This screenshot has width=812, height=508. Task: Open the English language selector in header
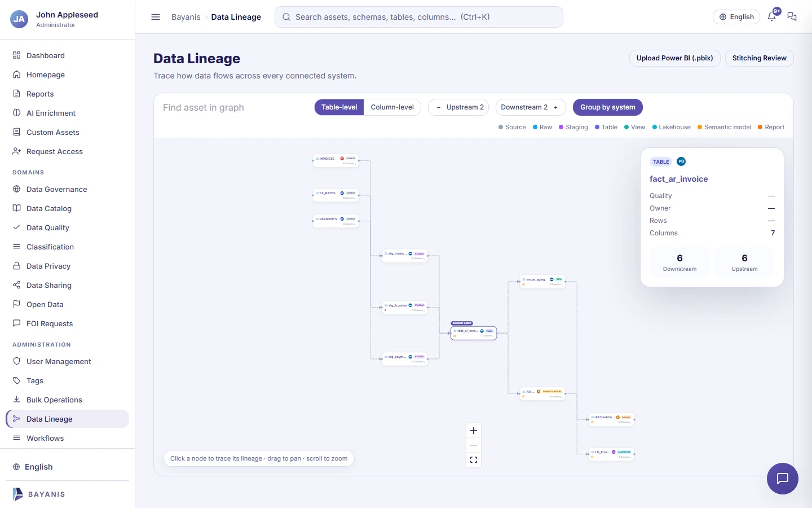736,17
